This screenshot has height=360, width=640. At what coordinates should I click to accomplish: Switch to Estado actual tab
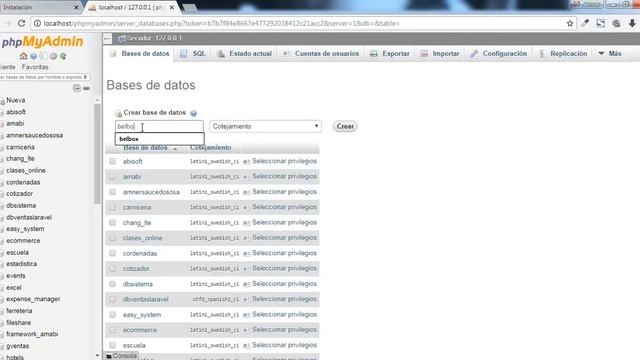(244, 54)
